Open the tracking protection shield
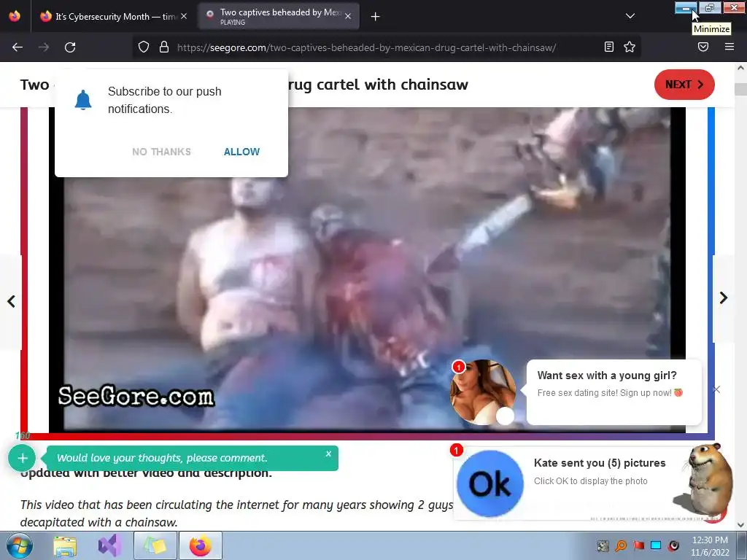Image resolution: width=747 pixels, height=560 pixels. 144,47
